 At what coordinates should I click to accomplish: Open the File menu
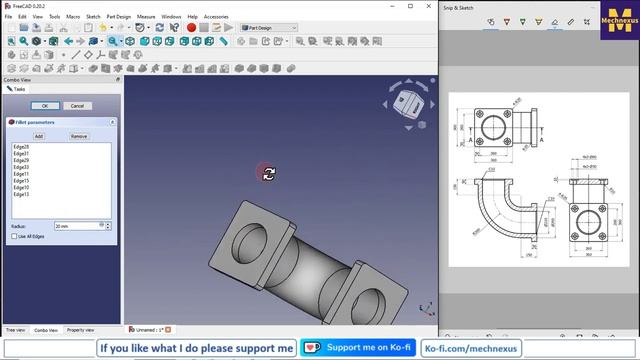(8, 17)
